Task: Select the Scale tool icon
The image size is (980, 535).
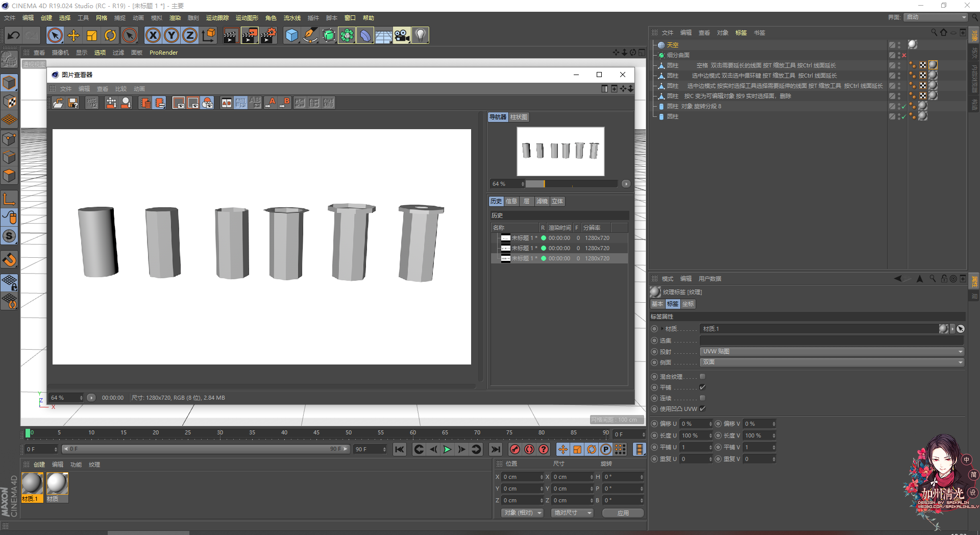Action: [x=92, y=35]
